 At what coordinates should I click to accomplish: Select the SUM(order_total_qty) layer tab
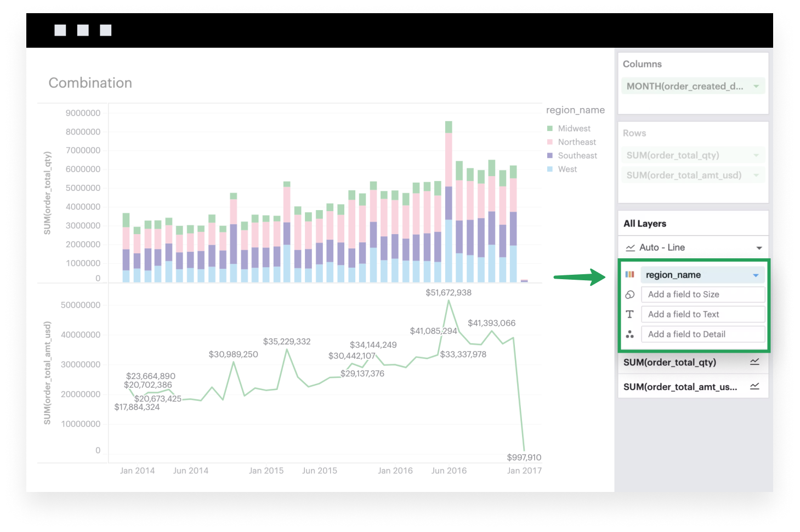pyautogui.click(x=677, y=362)
